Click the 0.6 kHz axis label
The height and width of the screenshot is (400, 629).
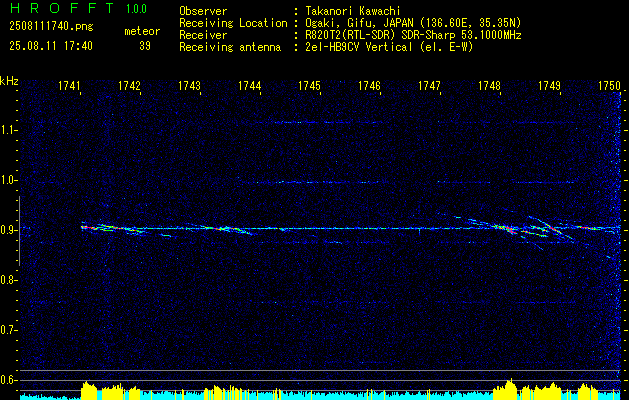pyautogui.click(x=6, y=380)
